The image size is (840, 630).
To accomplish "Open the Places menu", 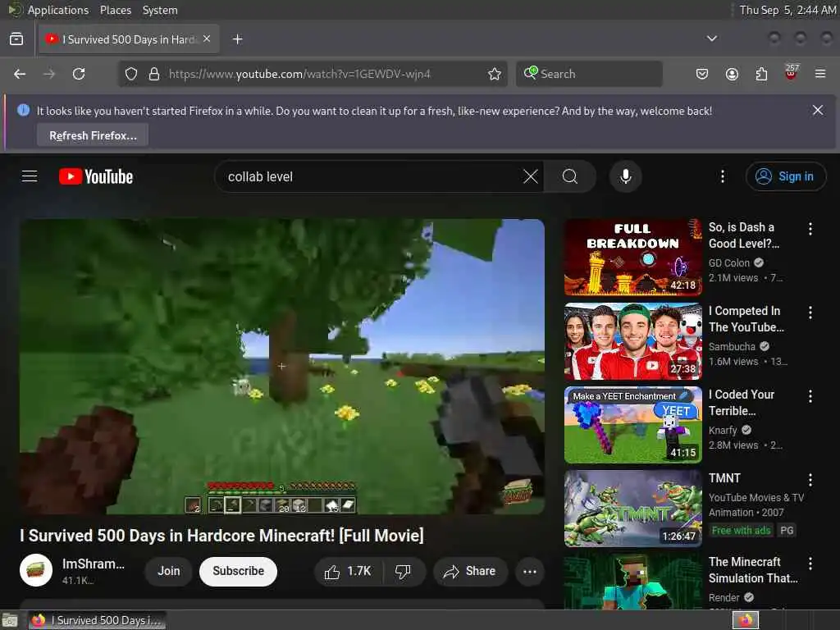I will [115, 10].
